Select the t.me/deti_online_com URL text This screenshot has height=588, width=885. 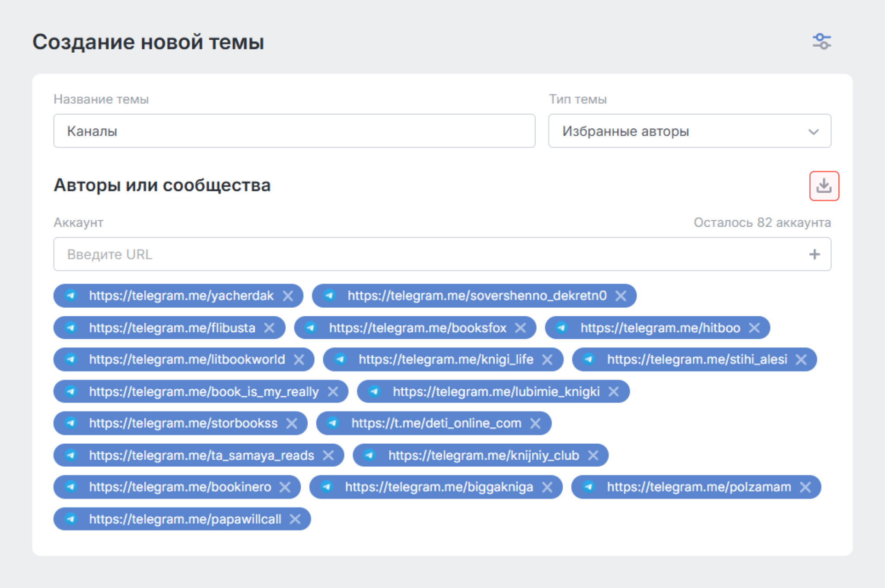436,423
